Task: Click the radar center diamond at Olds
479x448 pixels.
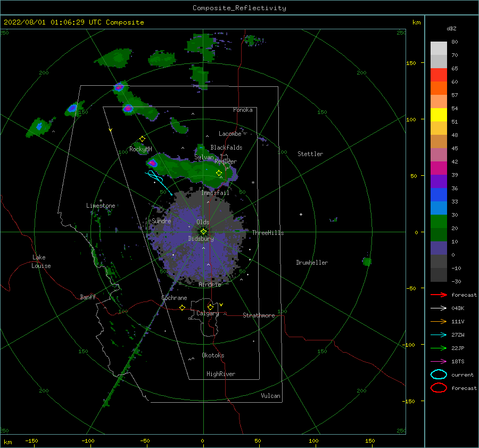Action: point(203,232)
